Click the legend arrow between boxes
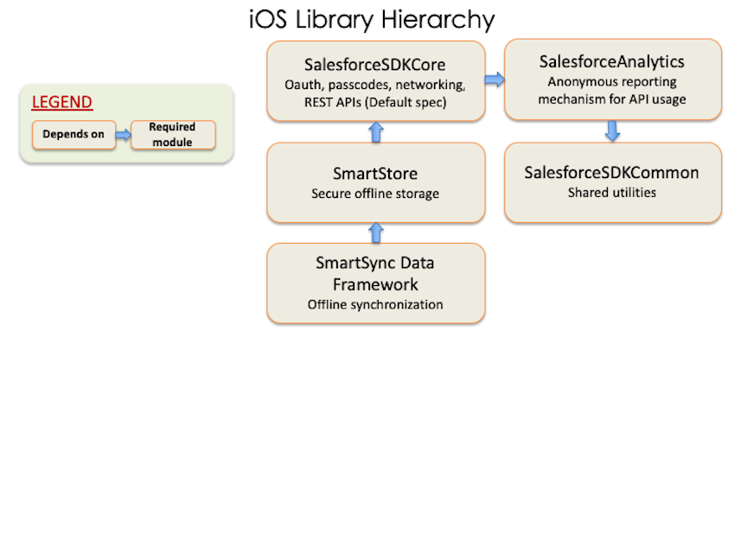747x560 pixels. click(124, 135)
